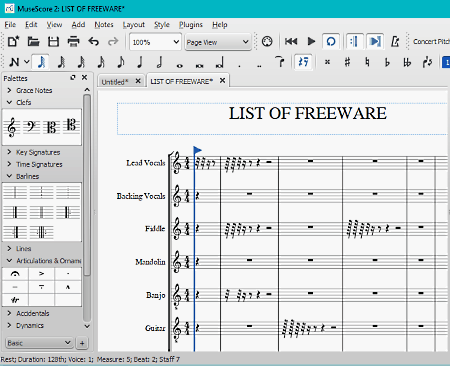Save the score with floppy icon
This screenshot has width=450, height=366.
[53, 42]
